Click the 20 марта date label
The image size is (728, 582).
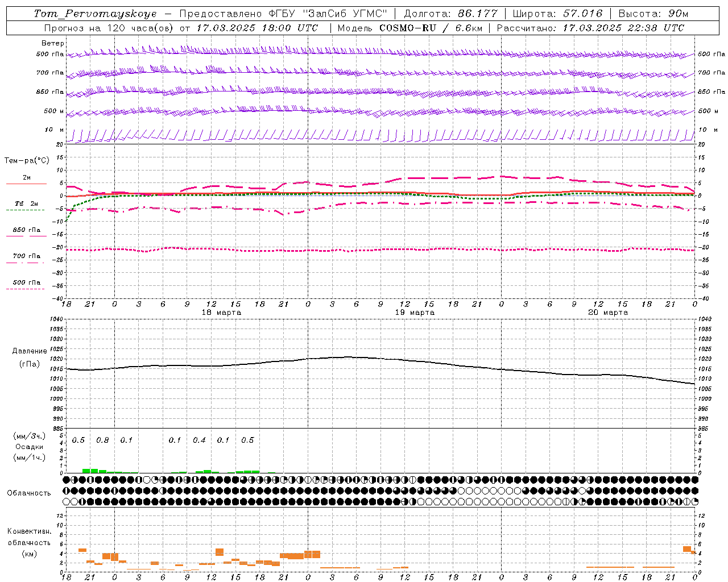tap(608, 313)
